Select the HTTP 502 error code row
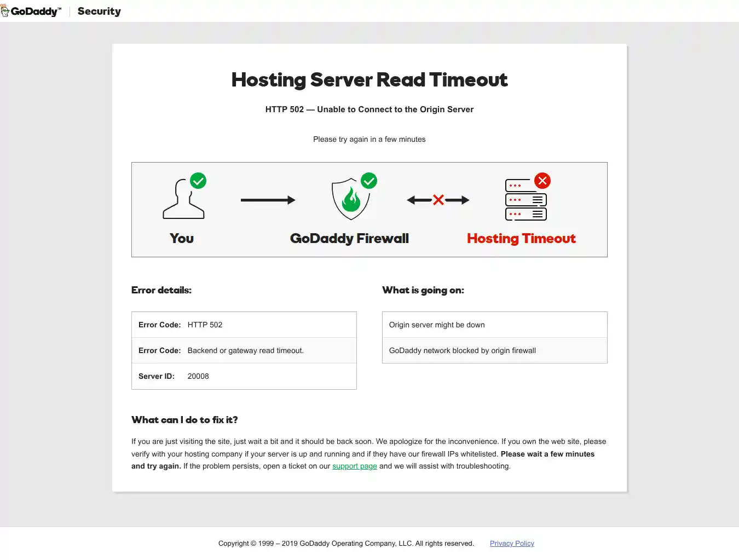Screen dimensions: 739x560 pos(244,325)
